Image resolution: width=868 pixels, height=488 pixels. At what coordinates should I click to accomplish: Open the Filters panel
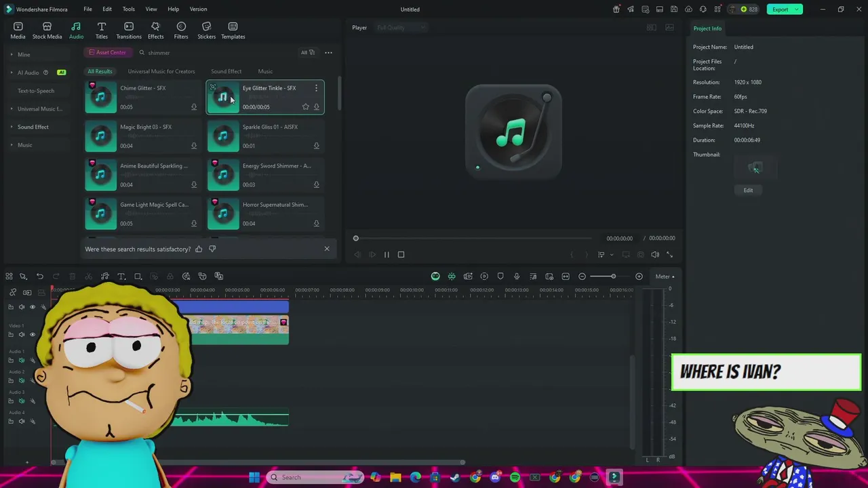pos(181,30)
